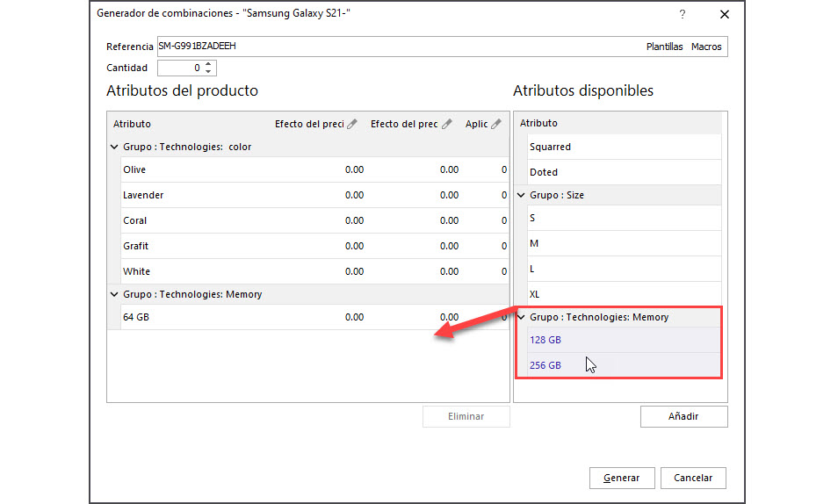This screenshot has height=504, width=838.
Task: Decrease Cantidad with the down arrow
Action: pos(208,71)
